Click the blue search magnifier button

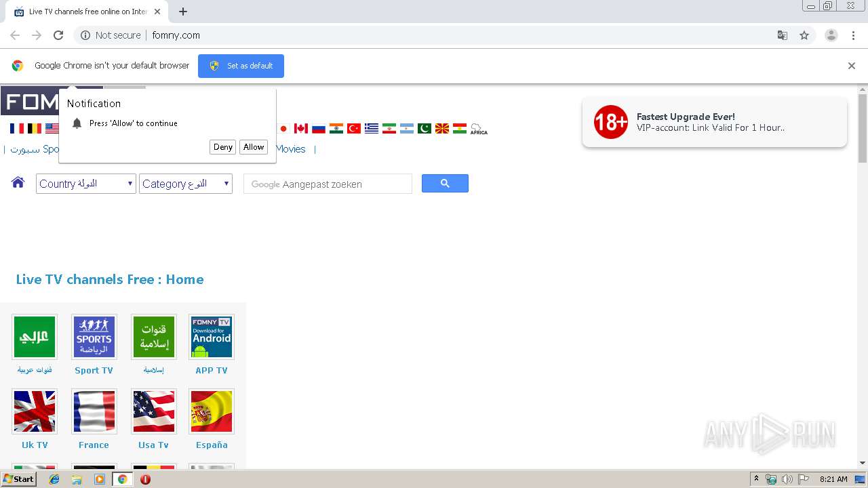point(445,184)
